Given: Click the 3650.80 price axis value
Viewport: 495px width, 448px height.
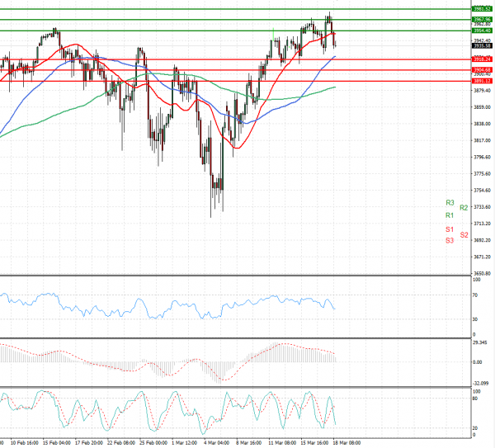Looking at the screenshot, I should click(482, 273).
